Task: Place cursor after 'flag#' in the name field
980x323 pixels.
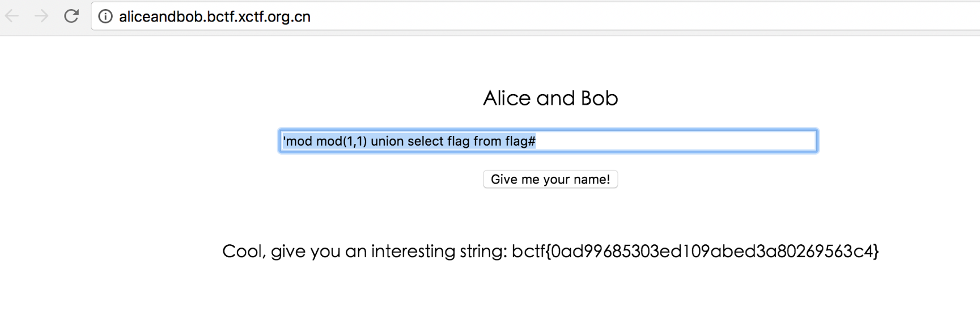Action: (x=536, y=141)
